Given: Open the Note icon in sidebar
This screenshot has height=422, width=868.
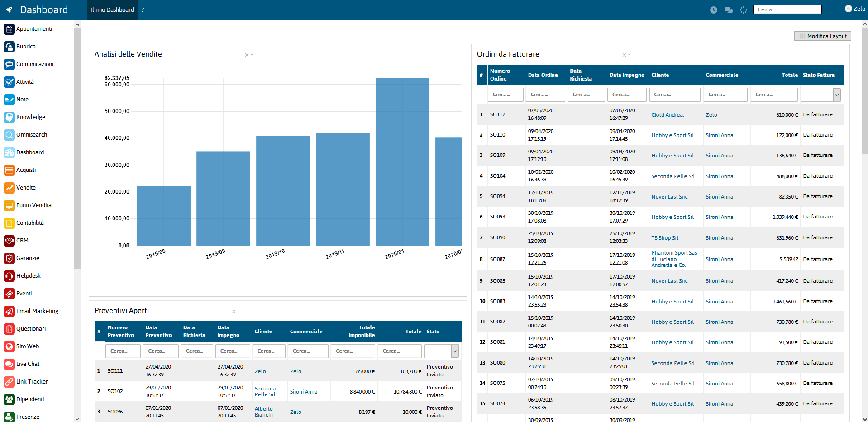Looking at the screenshot, I should (x=9, y=100).
